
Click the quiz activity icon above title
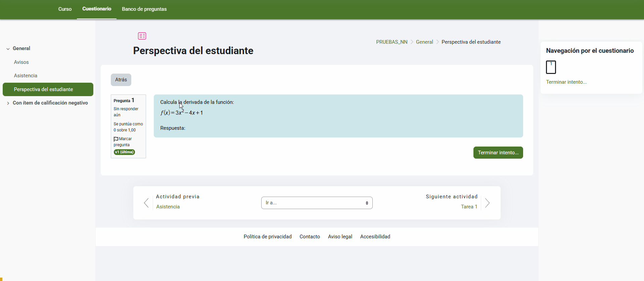click(142, 36)
